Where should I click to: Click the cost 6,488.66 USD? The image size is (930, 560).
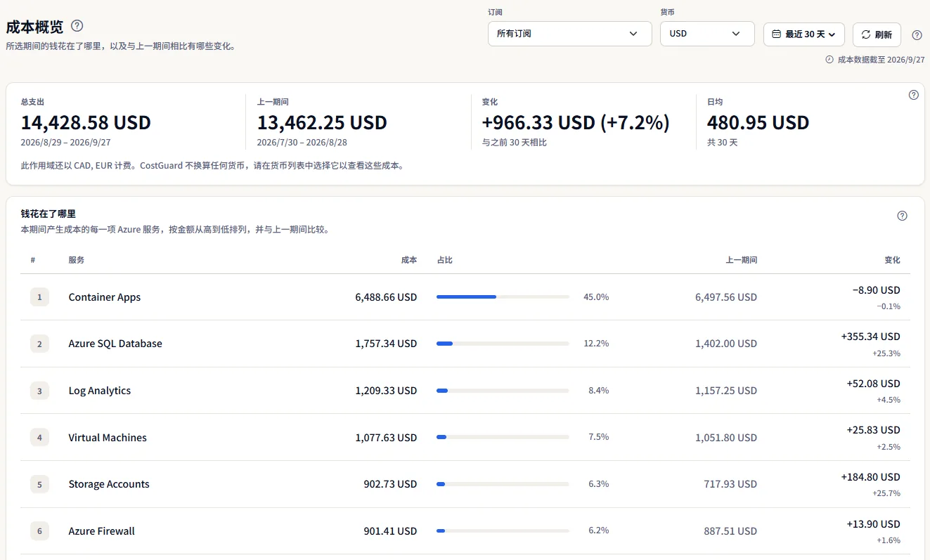click(x=386, y=297)
